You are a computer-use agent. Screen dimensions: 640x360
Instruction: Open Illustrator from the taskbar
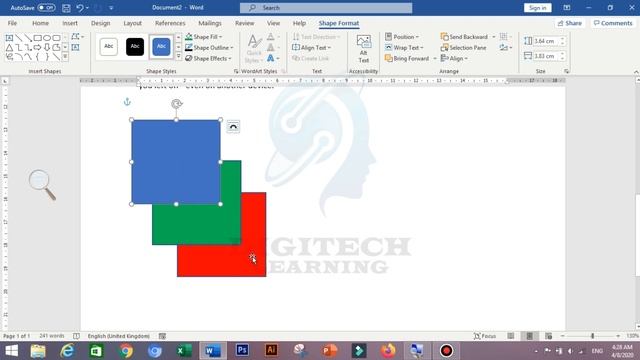coord(271,351)
